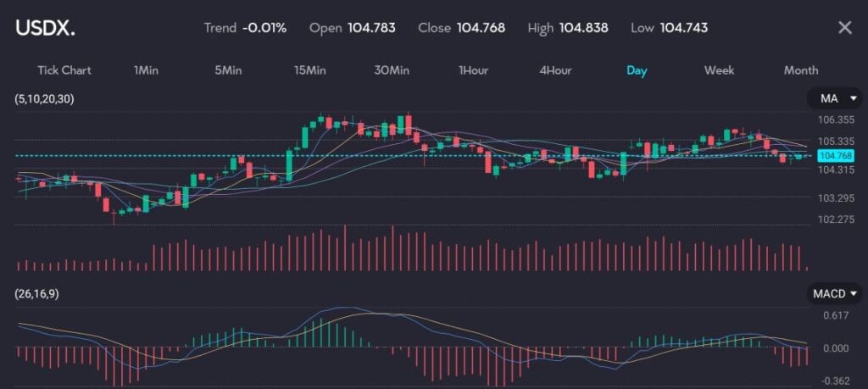Choose the 30Min timeframe
The width and height of the screenshot is (868, 389).
(392, 70)
